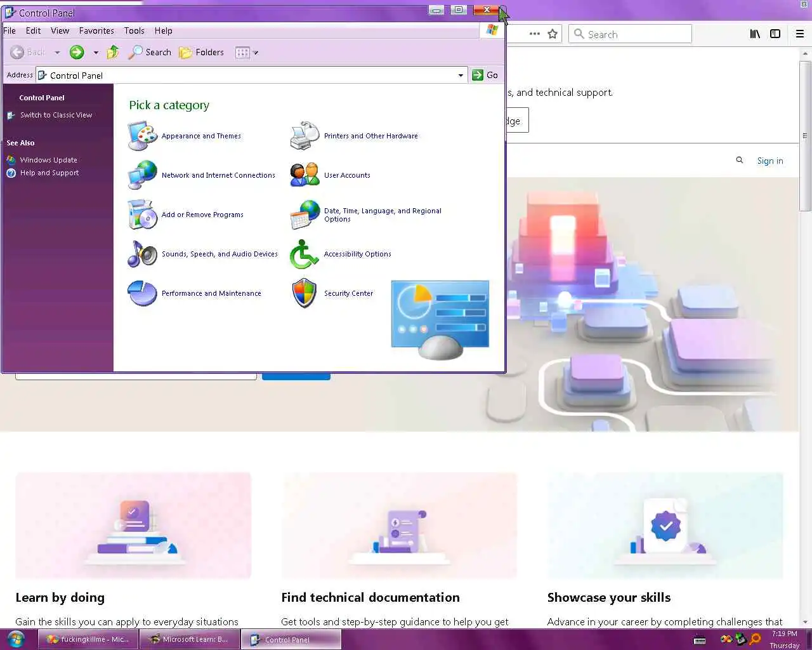The width and height of the screenshot is (812, 650).
Task: Open Add or Remove Programs icon
Action: point(142,215)
